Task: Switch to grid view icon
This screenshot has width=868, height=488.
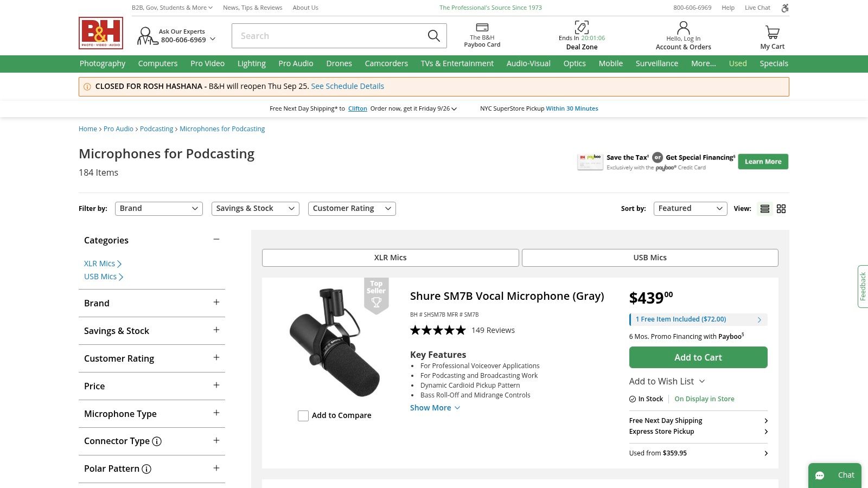Action: coord(781,209)
